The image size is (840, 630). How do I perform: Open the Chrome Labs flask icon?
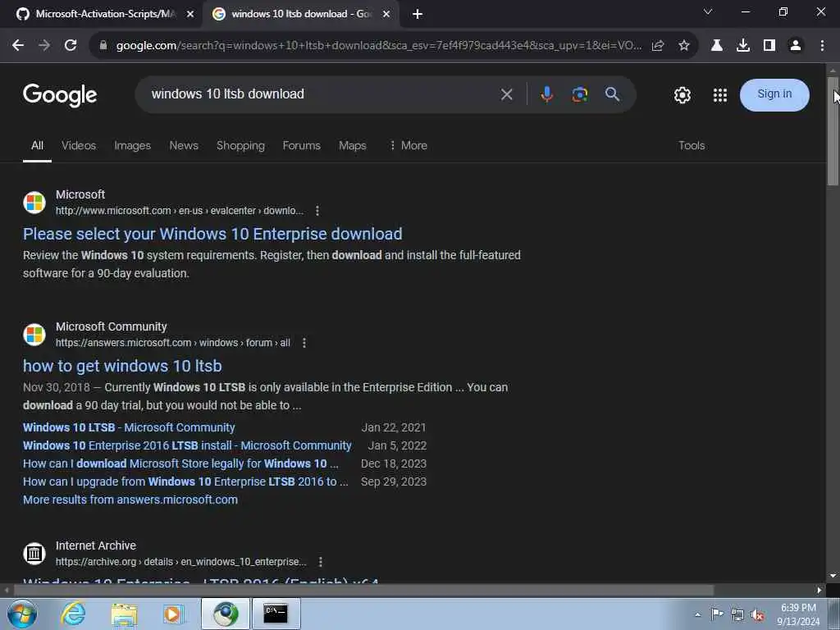(716, 46)
